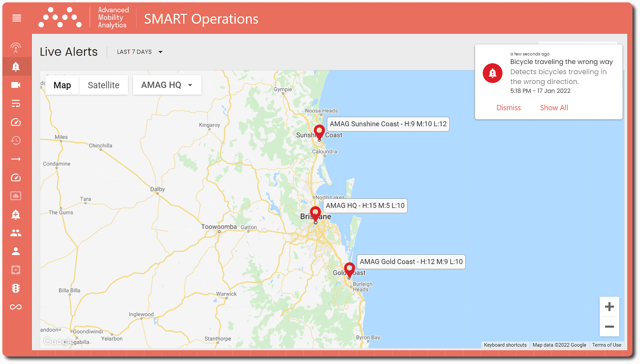Click Show All in the alert popup

click(x=554, y=107)
